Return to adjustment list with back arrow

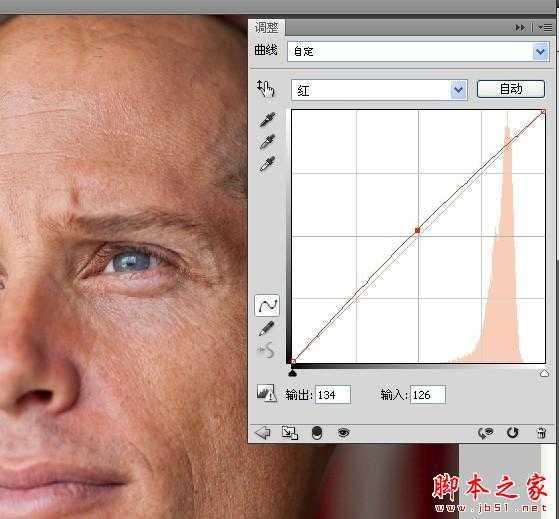(263, 433)
